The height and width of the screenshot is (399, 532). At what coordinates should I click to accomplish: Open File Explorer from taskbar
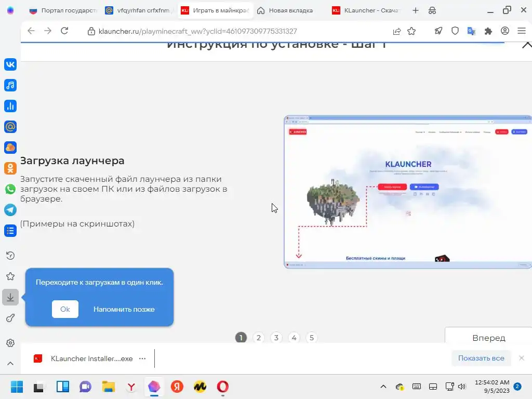109,387
